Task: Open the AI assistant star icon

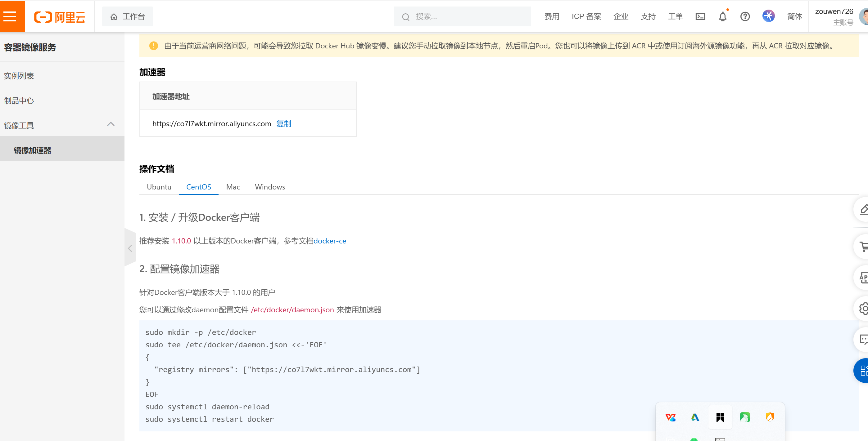Action: click(x=768, y=16)
